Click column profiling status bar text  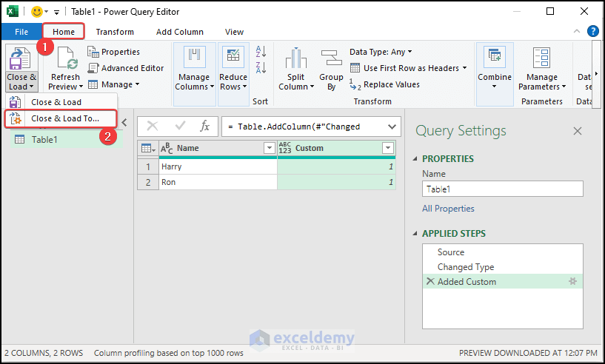(x=169, y=353)
